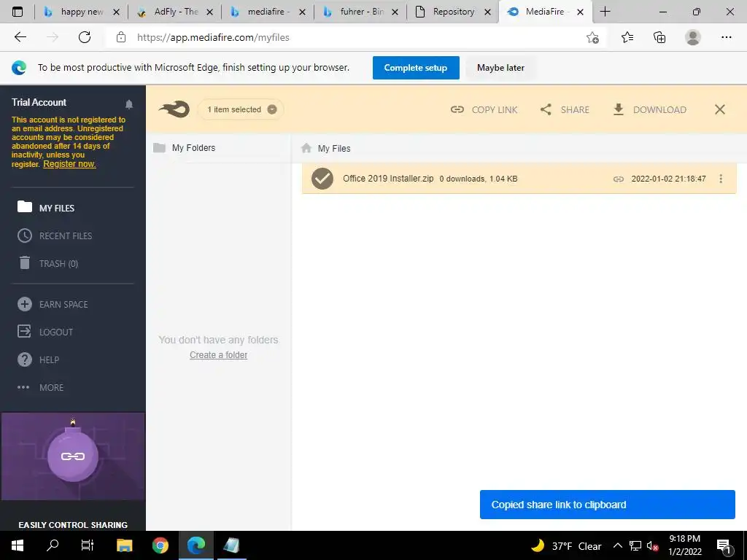
Task: Click the network tray icon
Action: (635, 545)
